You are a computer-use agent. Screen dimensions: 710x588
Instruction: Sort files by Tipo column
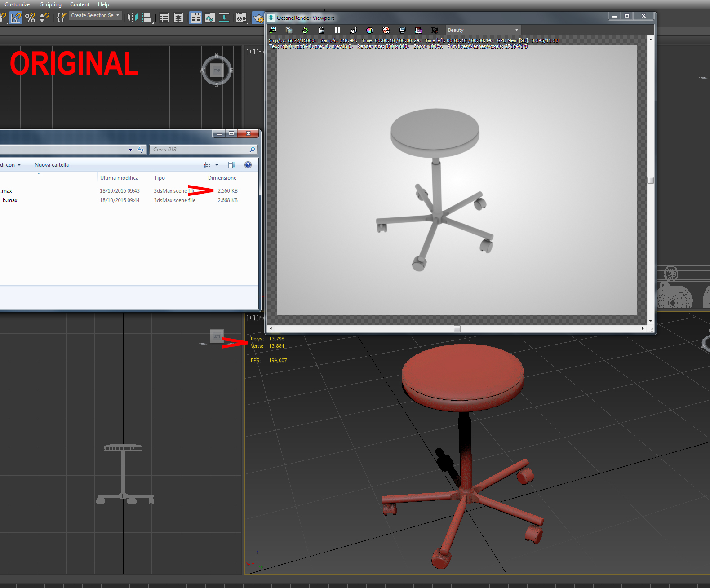178,178
